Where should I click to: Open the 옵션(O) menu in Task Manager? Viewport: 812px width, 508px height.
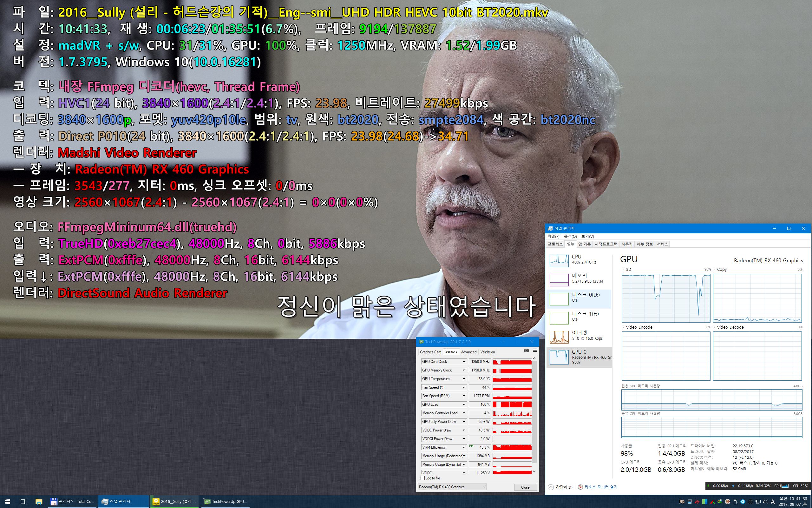[570, 236]
